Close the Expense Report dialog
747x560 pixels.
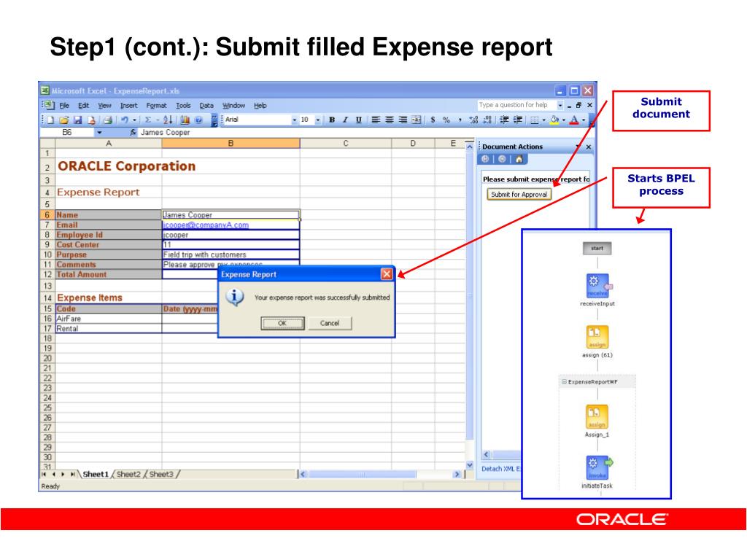click(387, 274)
